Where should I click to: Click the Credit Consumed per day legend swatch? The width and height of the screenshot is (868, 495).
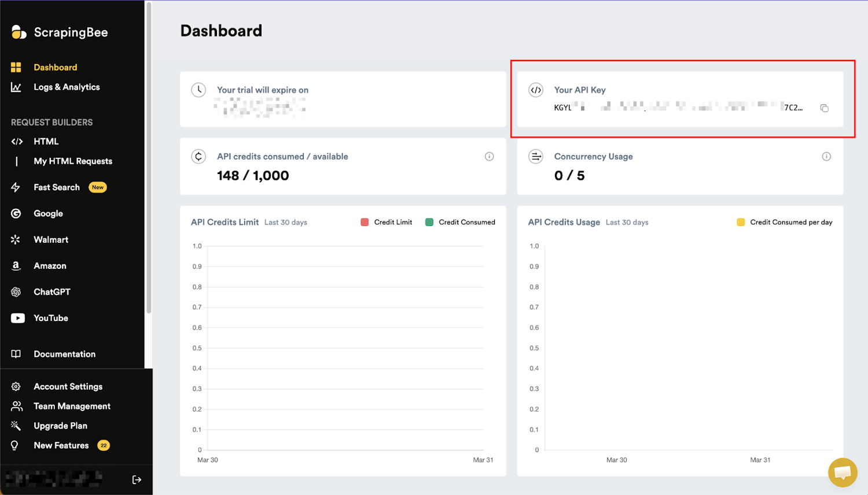pyautogui.click(x=741, y=221)
